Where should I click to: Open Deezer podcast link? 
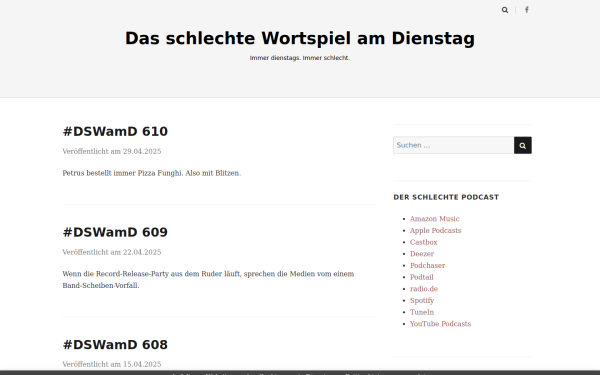coord(422,254)
